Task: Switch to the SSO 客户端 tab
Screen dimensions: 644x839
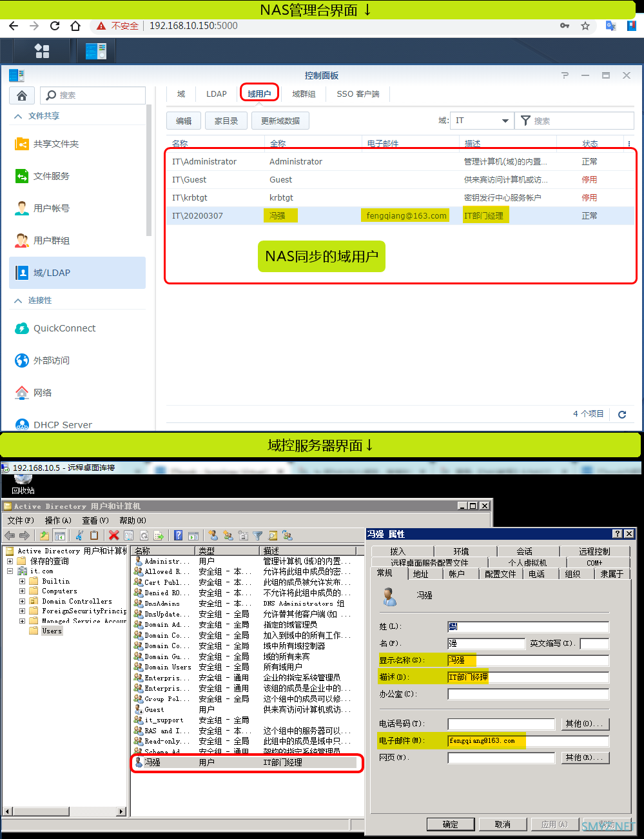Action: (x=358, y=94)
